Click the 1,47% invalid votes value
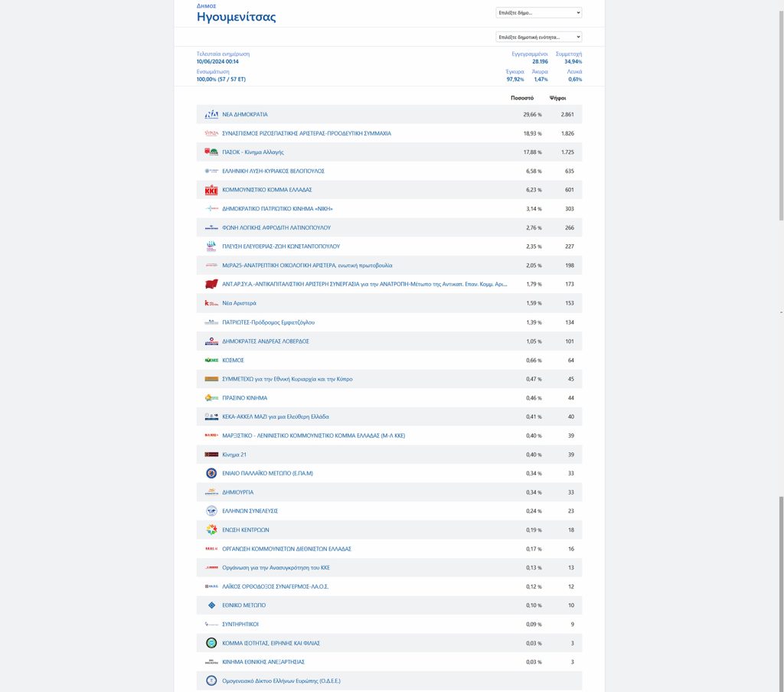784x692 pixels. pyautogui.click(x=541, y=79)
